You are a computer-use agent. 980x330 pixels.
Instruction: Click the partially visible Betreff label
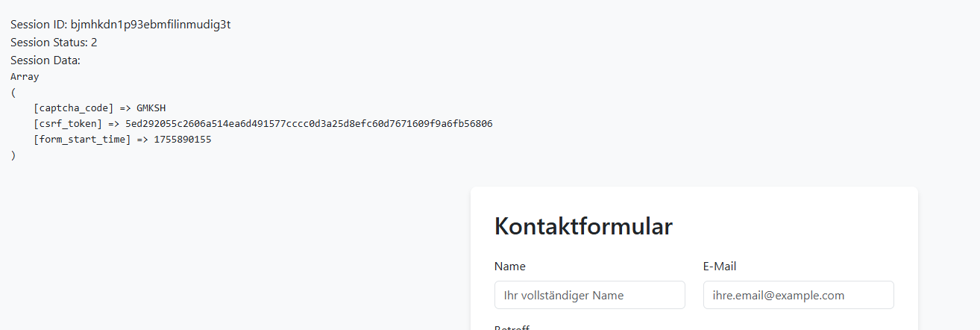pos(512,327)
